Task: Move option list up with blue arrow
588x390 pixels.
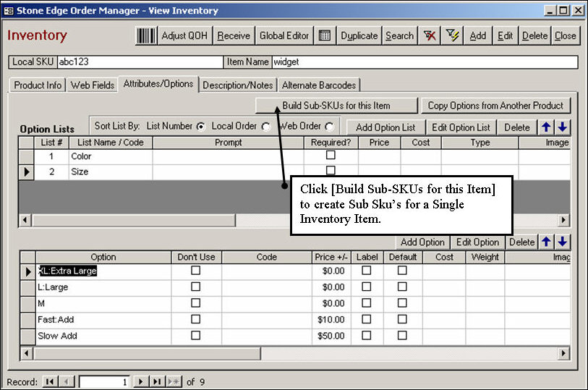Action: click(546, 127)
